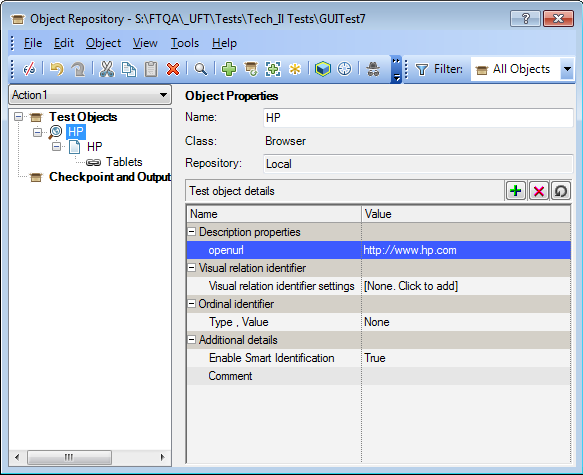This screenshot has width=583, height=475.
Task: Click the Object Spy icon
Action: 373,69
